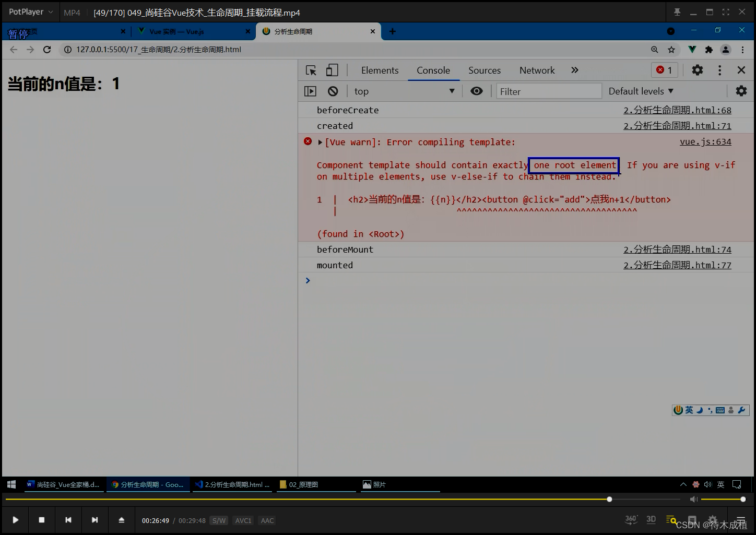This screenshot has width=756, height=535.
Task: Open VS Code 2.分析生命周期.html from taskbar
Action: [232, 484]
